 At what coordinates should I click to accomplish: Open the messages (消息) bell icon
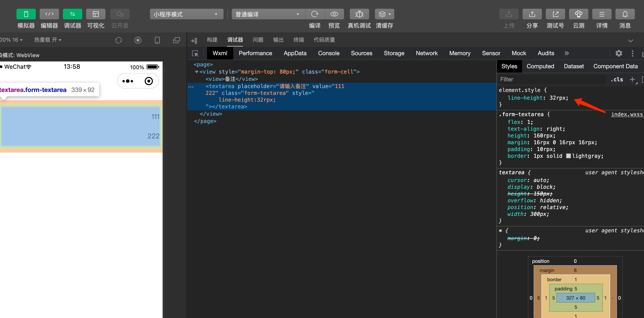click(x=625, y=14)
